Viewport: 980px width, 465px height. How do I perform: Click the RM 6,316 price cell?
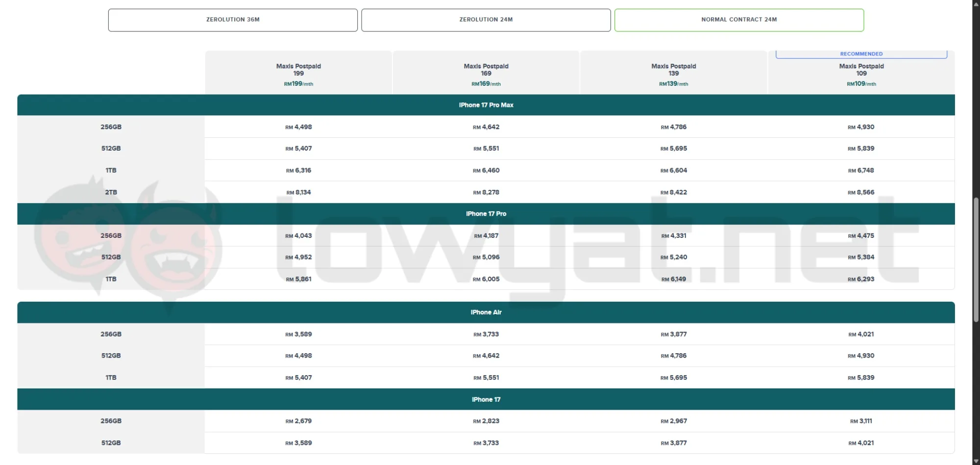pyautogui.click(x=298, y=171)
